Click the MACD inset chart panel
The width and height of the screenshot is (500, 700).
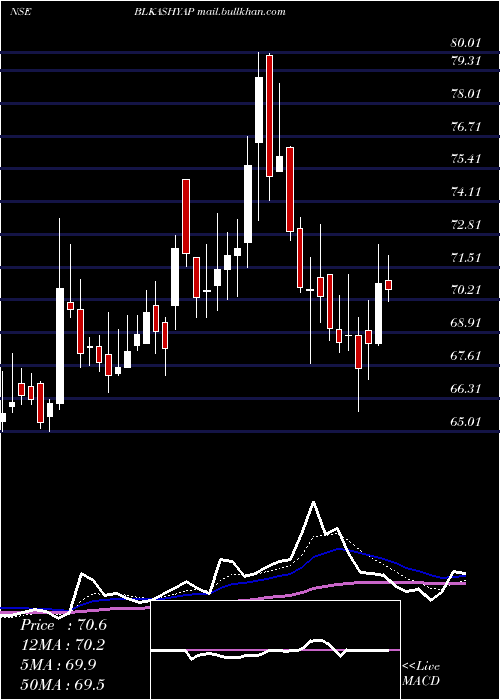[275, 650]
